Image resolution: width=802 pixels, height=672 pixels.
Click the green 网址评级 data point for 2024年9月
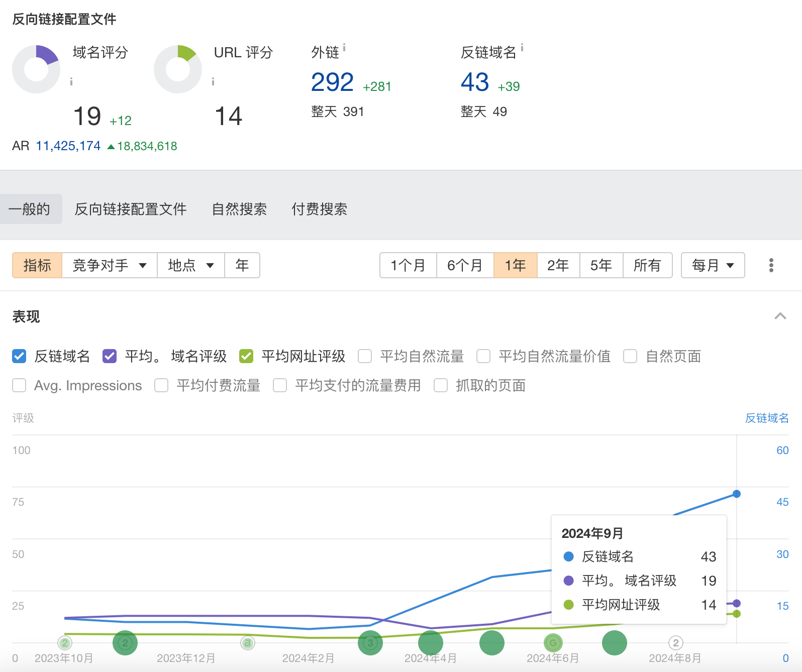737,614
